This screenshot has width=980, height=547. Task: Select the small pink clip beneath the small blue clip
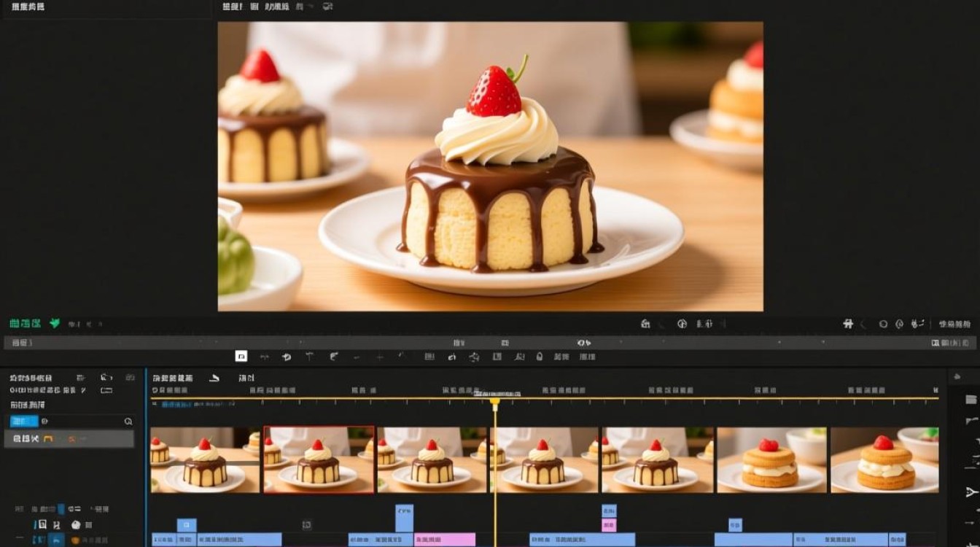click(x=609, y=525)
